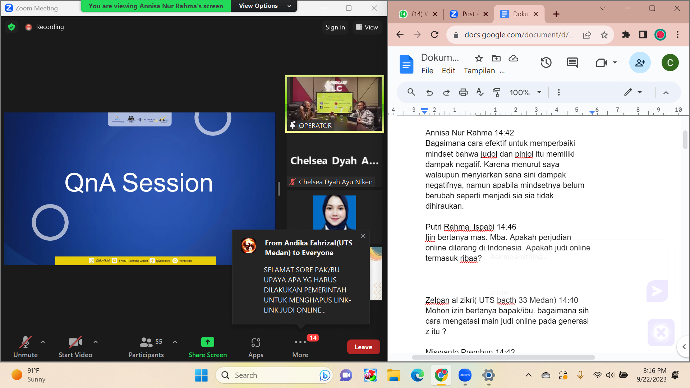
Task: Open Google account avatar C
Action: click(670, 63)
